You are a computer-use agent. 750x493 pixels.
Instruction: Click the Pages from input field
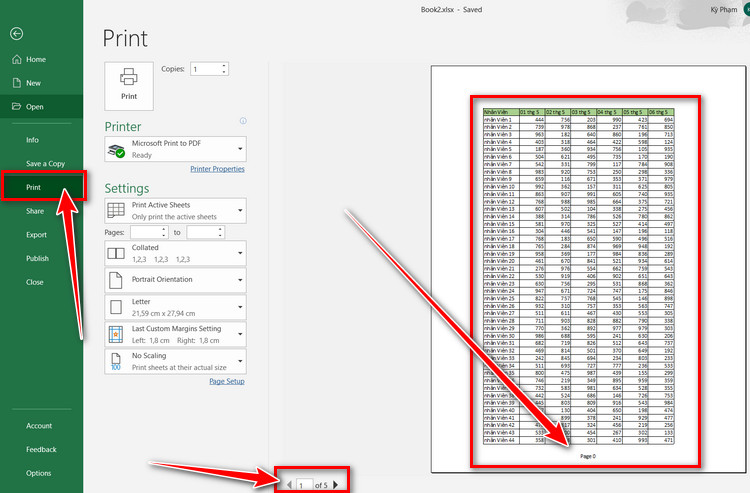(x=145, y=232)
